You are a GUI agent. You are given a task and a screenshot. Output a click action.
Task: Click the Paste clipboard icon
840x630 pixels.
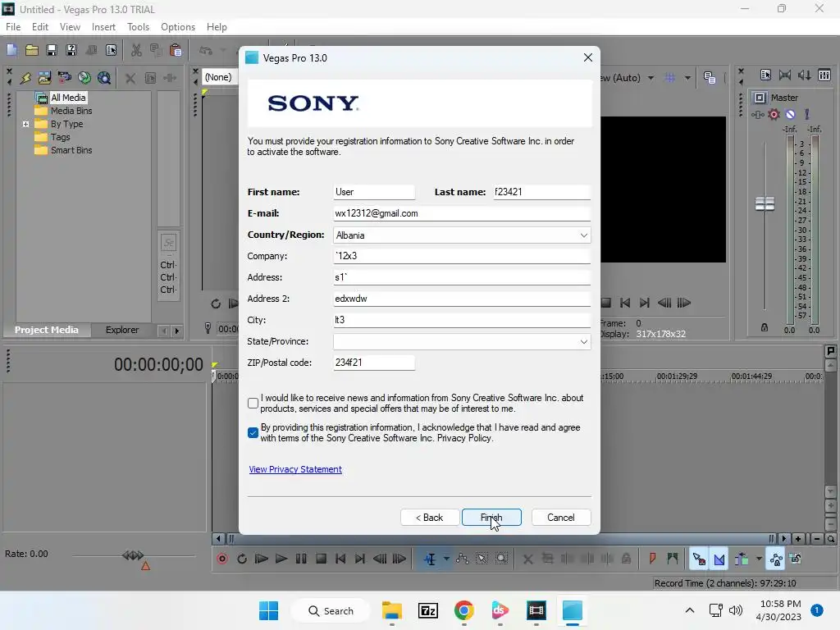pos(176,50)
